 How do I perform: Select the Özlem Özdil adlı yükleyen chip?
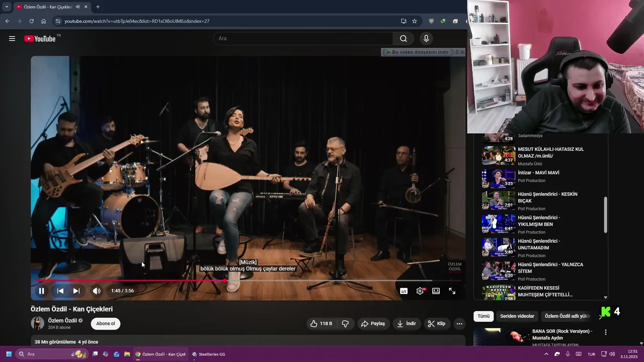[x=568, y=316]
